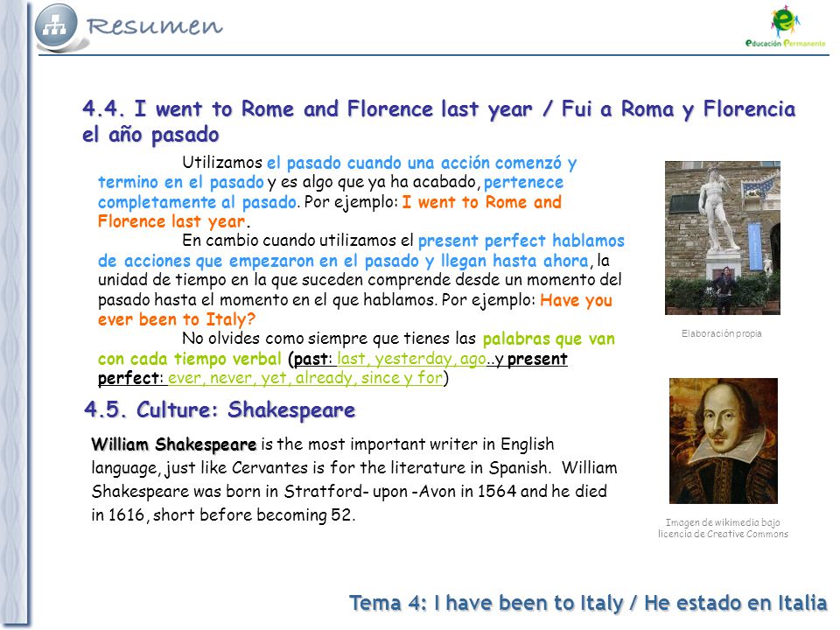Screen dimensions: 840x630
Task: Click text 'short before becoming 52.'
Action: [254, 514]
